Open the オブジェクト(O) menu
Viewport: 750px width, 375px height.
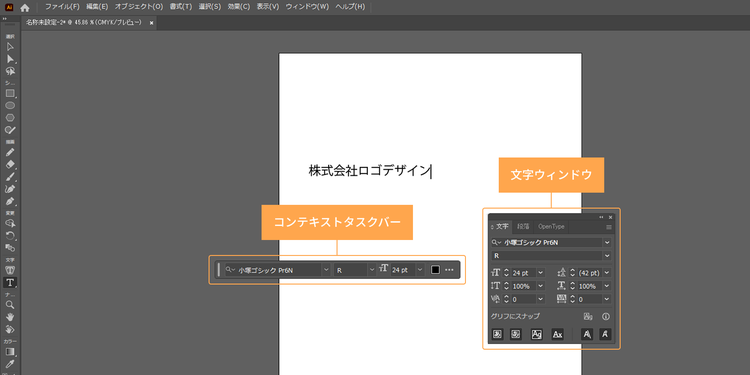click(139, 7)
